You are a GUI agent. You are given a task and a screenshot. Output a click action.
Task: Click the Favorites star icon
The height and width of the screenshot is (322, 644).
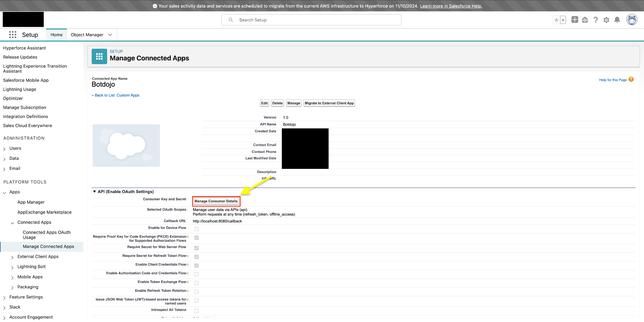pyautogui.click(x=556, y=20)
